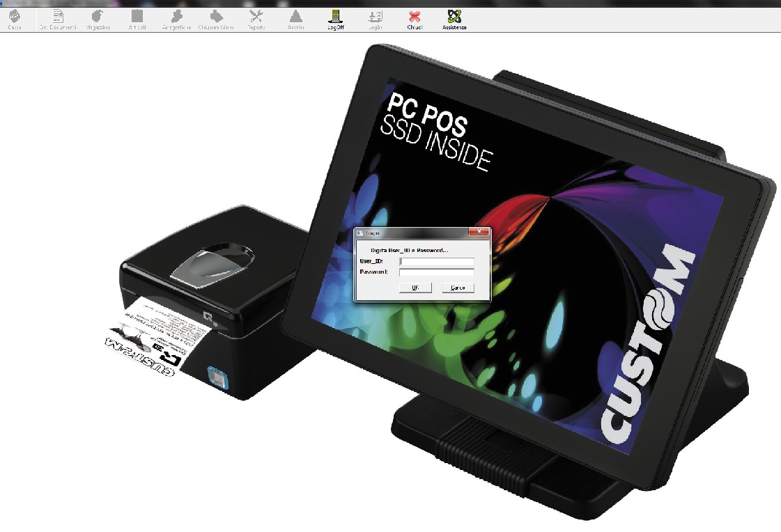Open the Magazzino warehouse icon
This screenshot has height=532, width=781.
pos(98,19)
